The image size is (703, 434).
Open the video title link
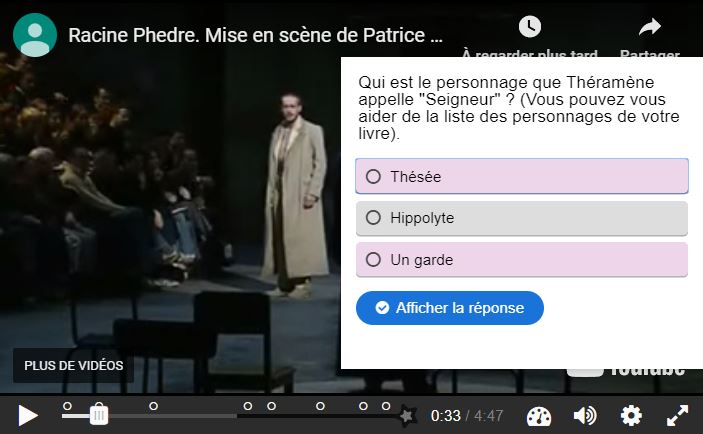pyautogui.click(x=255, y=35)
